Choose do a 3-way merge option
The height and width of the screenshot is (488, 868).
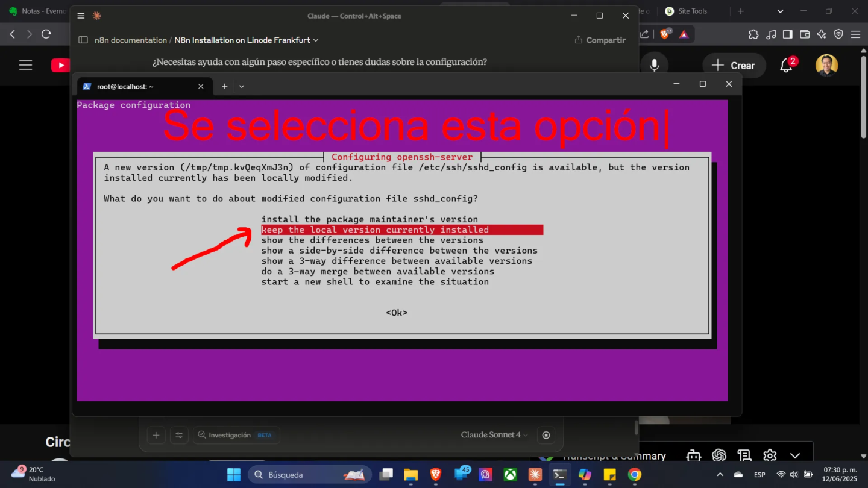click(x=377, y=271)
